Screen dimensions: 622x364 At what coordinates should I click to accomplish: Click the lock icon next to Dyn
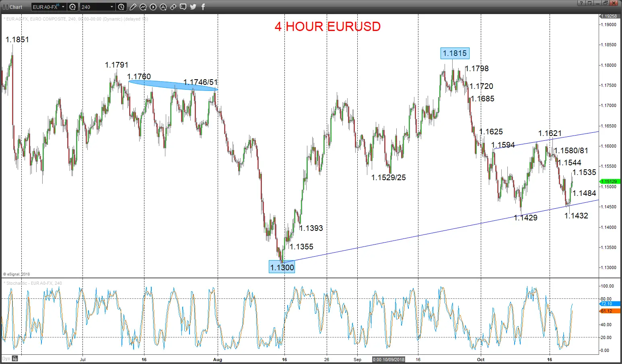15,359
